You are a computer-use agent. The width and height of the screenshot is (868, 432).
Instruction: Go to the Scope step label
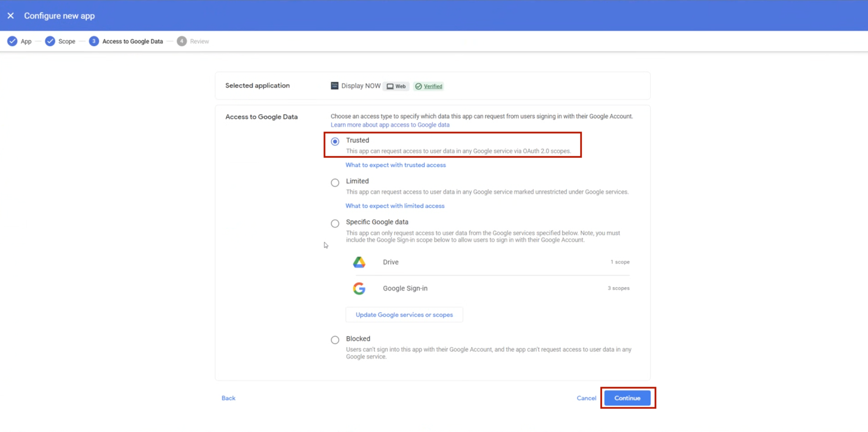tap(67, 41)
